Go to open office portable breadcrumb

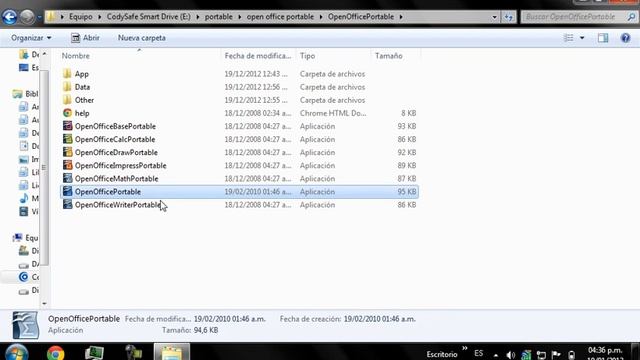[280, 17]
